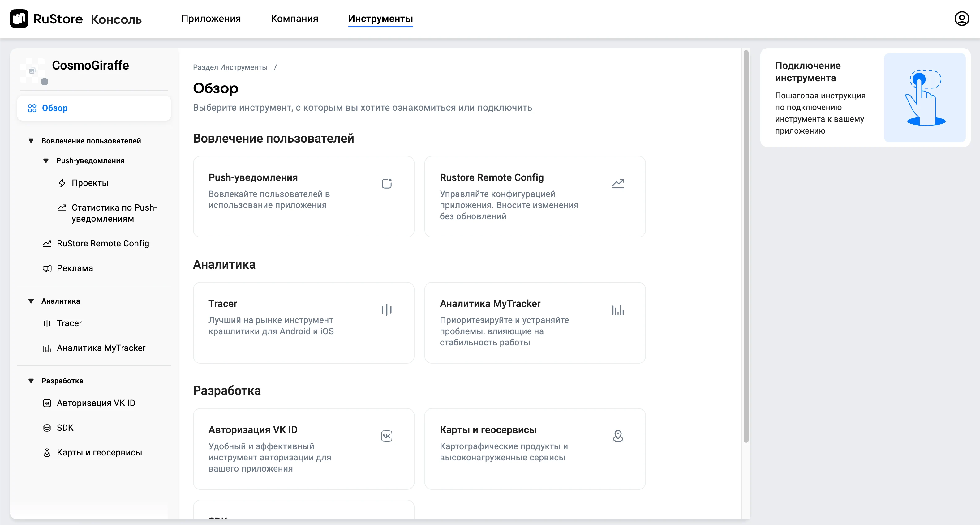980x525 pixels.
Task: Click the Push-уведомления card icon
Action: coord(386,184)
